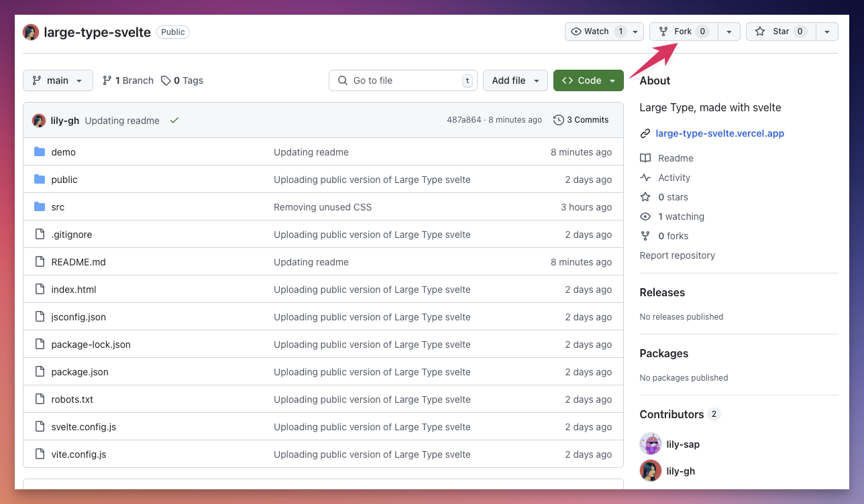This screenshot has width=864, height=504.
Task: Open the .gitignore file
Action: [72, 235]
